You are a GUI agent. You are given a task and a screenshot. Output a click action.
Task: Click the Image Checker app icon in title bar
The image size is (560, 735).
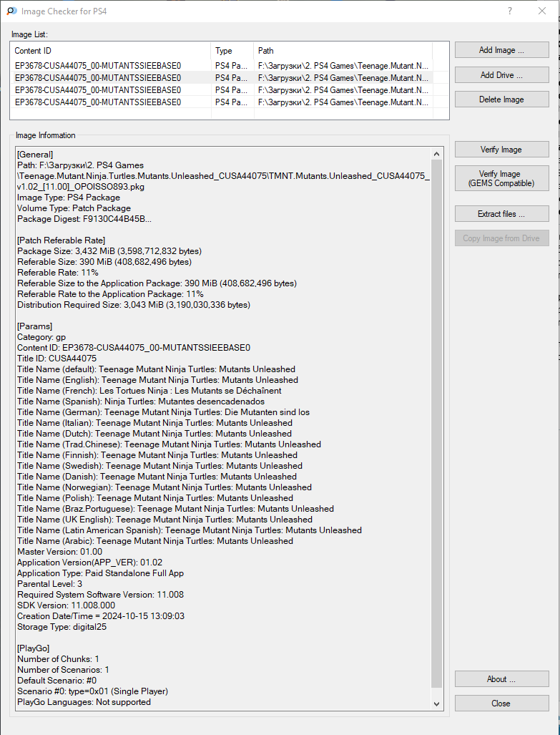coord(11,11)
